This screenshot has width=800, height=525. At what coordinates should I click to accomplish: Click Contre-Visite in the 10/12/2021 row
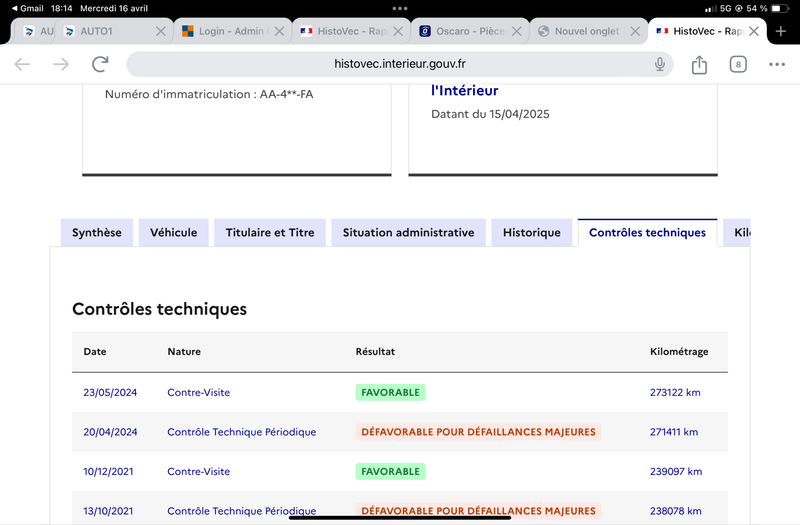click(198, 471)
